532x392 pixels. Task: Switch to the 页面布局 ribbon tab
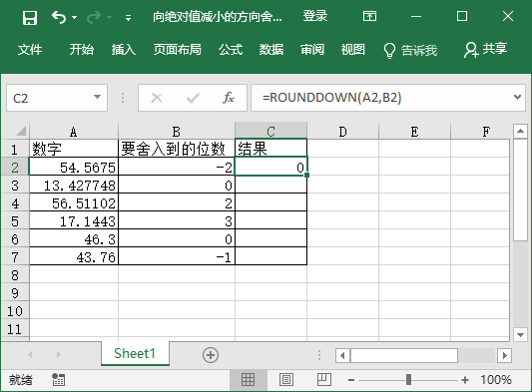[x=177, y=50]
